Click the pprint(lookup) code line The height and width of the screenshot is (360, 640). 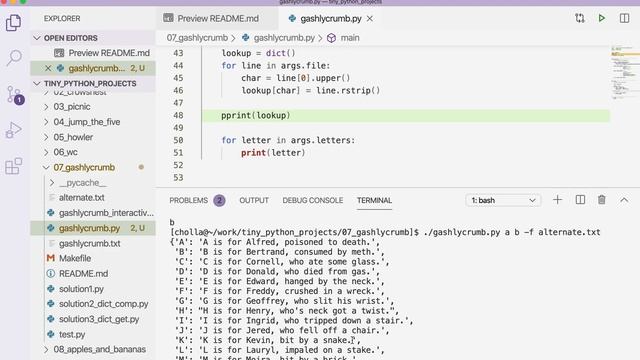256,116
